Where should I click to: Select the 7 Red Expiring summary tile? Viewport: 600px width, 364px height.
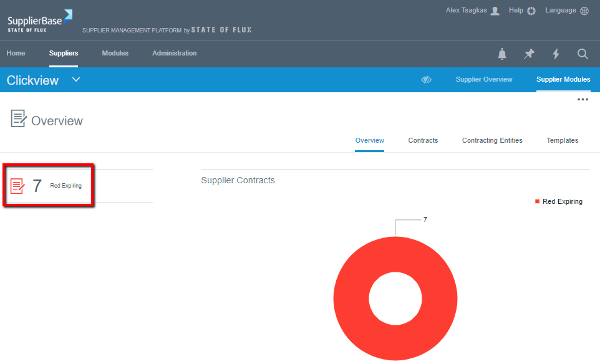coord(49,186)
